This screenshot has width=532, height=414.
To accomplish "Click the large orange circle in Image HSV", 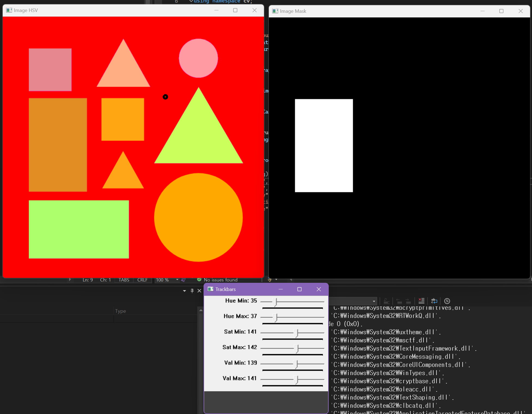I will click(x=198, y=217).
